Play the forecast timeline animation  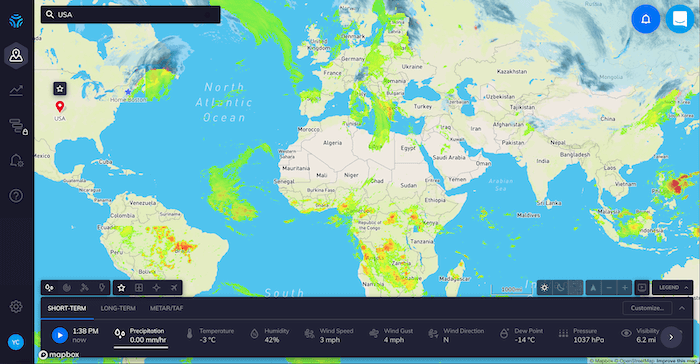pos(59,335)
